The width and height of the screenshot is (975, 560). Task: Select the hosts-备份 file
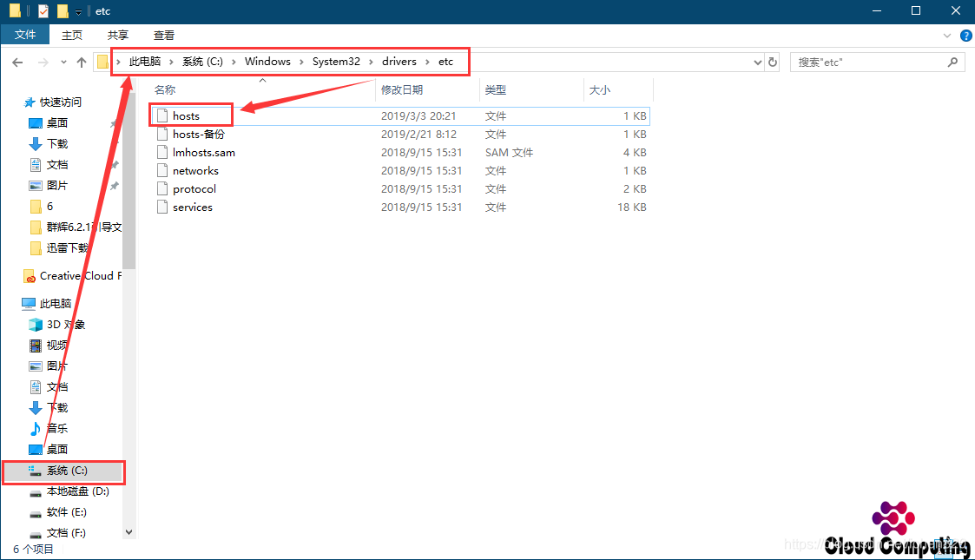(x=400, y=135)
